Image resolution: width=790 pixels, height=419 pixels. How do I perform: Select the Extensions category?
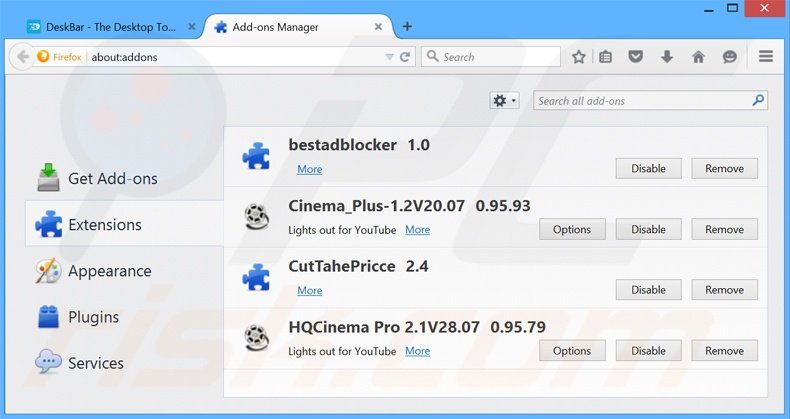[x=124, y=224]
